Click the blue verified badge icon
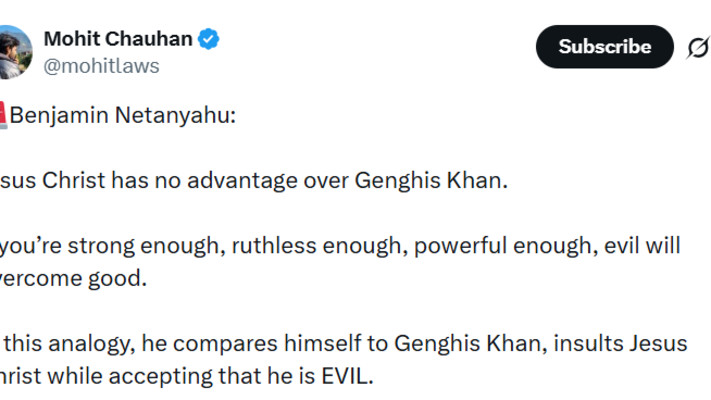 (209, 41)
